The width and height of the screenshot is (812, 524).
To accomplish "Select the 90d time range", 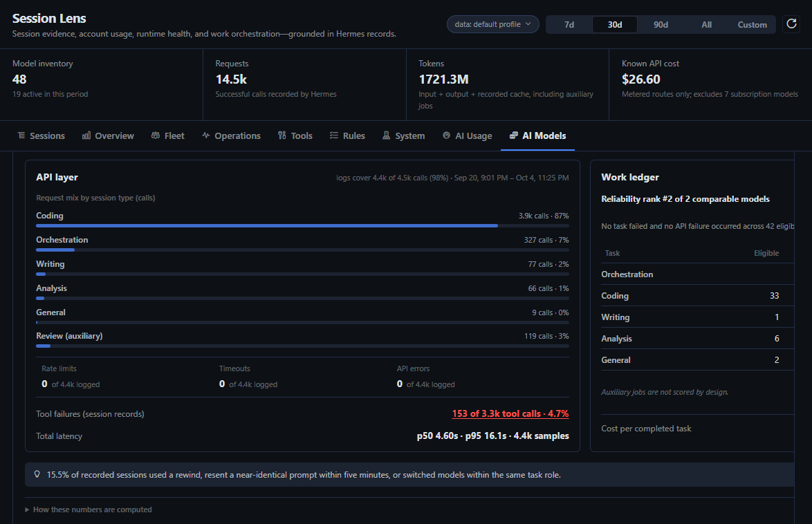I will pyautogui.click(x=661, y=24).
